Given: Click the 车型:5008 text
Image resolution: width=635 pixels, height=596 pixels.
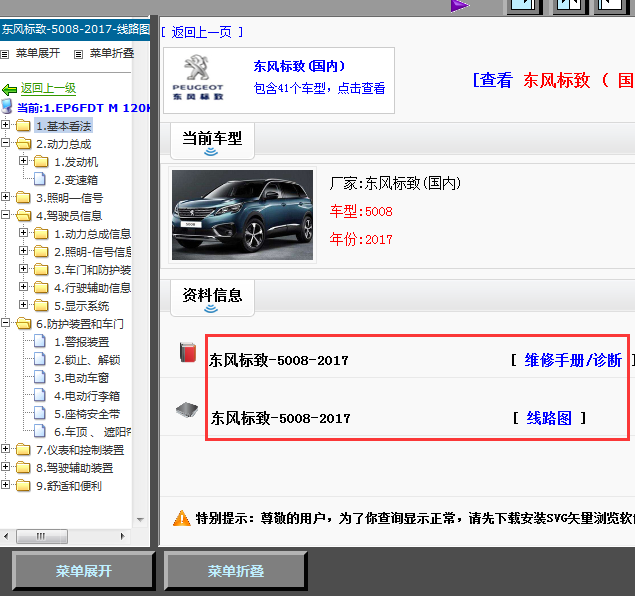Looking at the screenshot, I should point(361,211).
